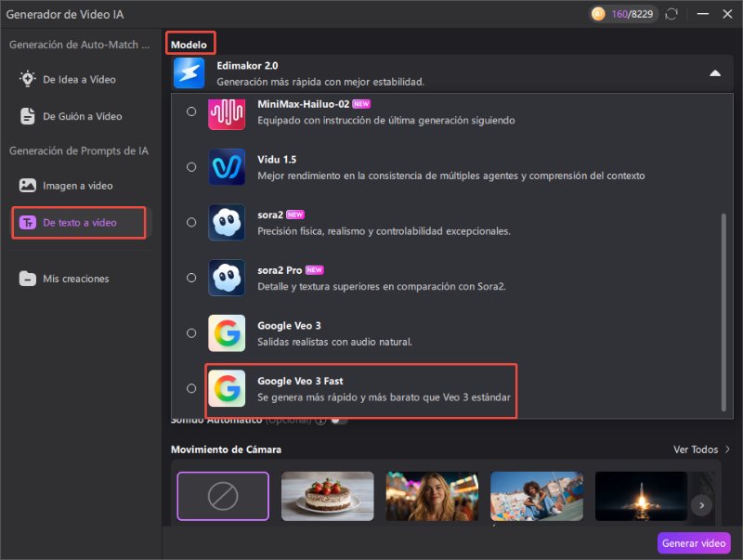Viewport: 743px width, 560px height.
Task: Click the Mis creaciones sidebar icon
Action: pos(26,279)
